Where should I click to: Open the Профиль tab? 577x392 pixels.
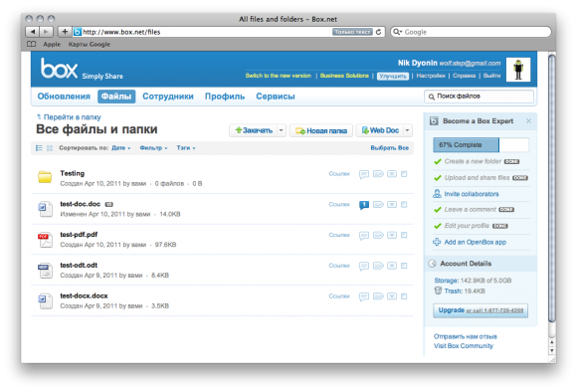point(225,97)
